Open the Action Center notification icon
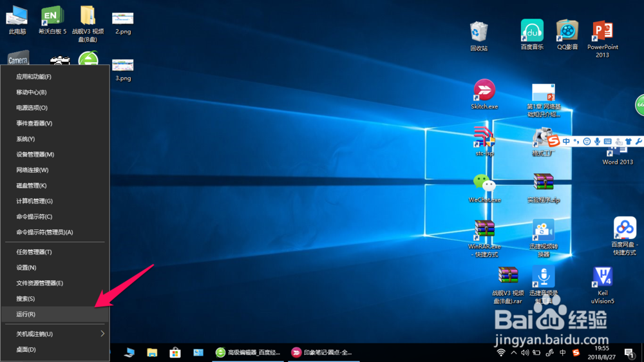The height and width of the screenshot is (362, 644). pyautogui.click(x=629, y=353)
